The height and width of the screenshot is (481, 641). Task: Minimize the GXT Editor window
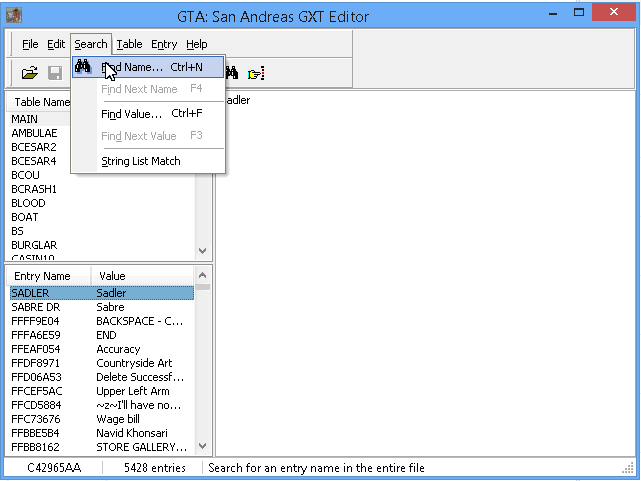coord(553,13)
